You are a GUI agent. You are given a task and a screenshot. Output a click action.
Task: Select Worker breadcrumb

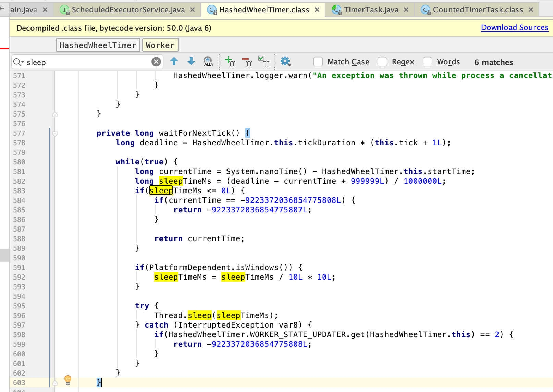(160, 45)
